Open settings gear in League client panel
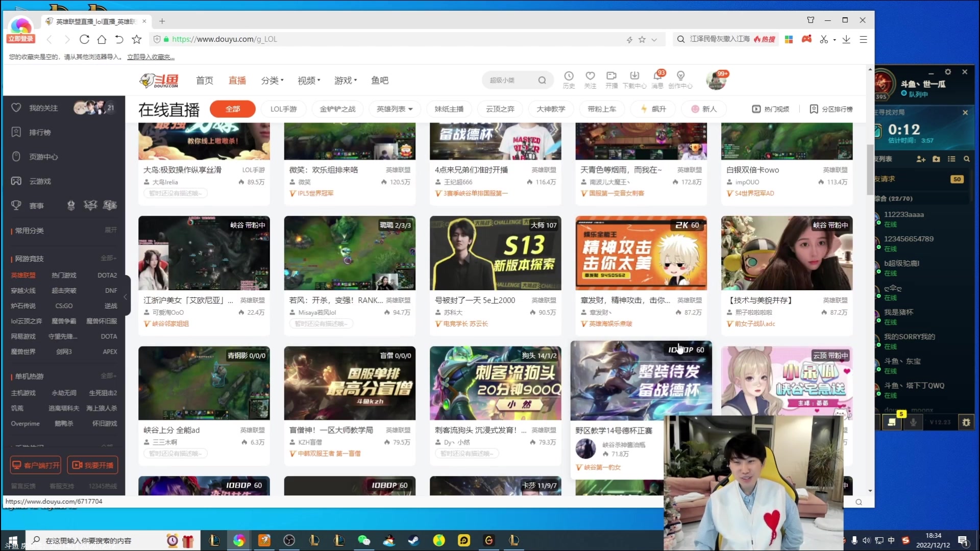Viewport: 980px width, 551px height. [948, 72]
